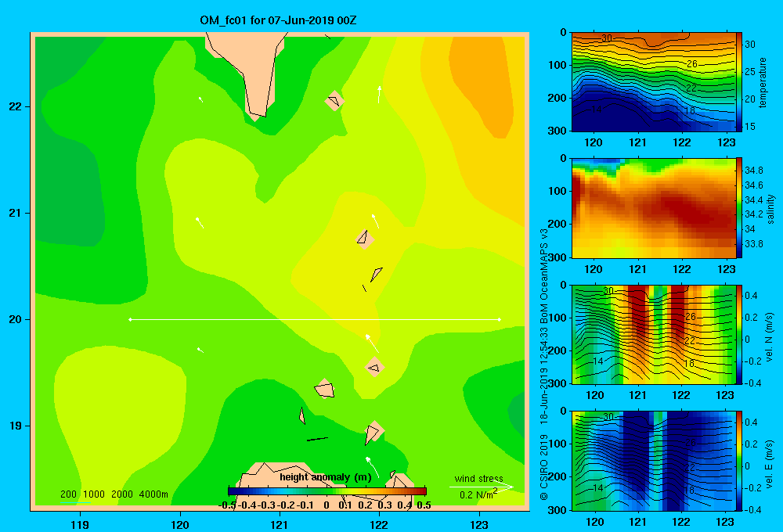This screenshot has height=532, width=783.
Task: Click depth tick 300 on the salinity panel
Action: 557,257
